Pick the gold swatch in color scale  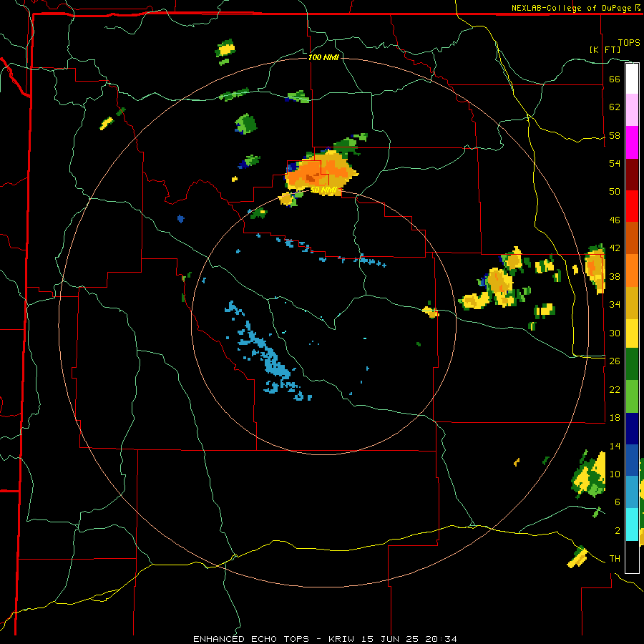(x=632, y=303)
